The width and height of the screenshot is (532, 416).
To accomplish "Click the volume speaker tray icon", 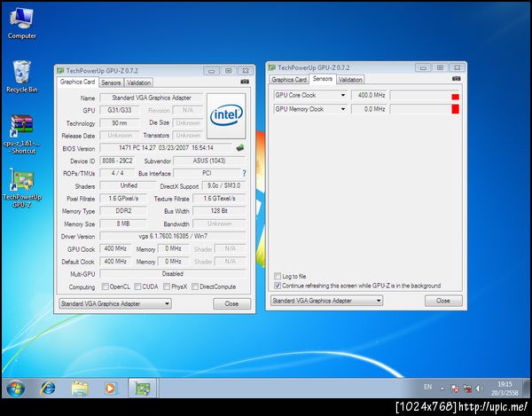I will point(479,389).
